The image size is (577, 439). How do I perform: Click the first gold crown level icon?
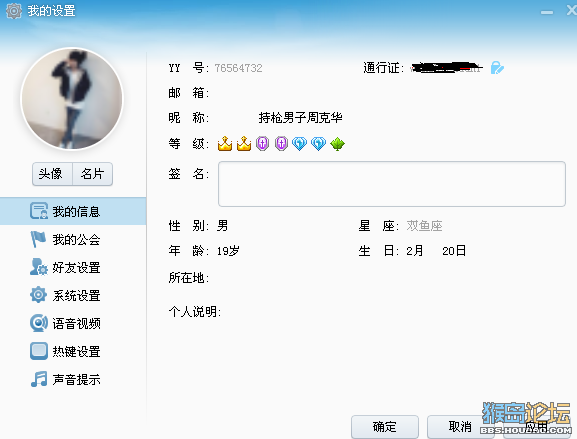[225, 144]
